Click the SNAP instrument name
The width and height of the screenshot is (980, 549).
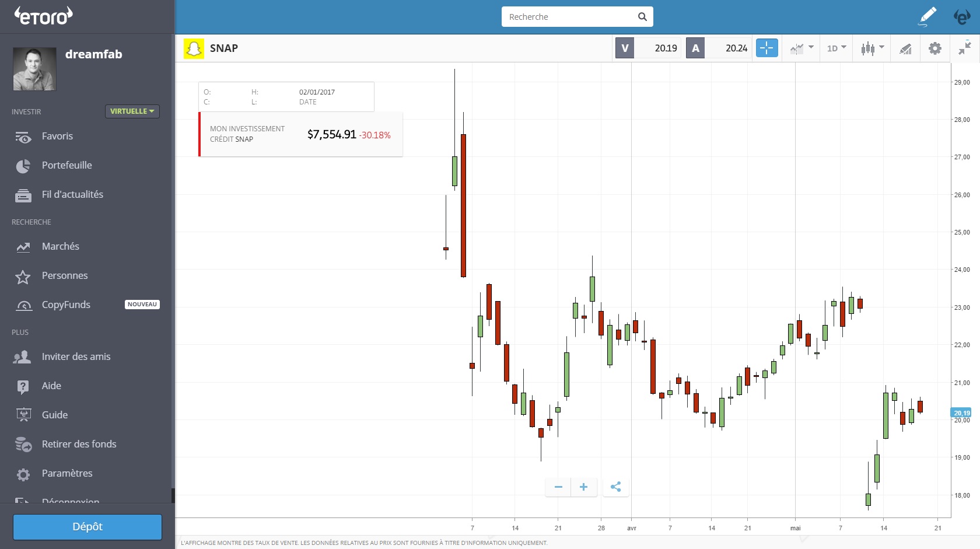point(224,48)
